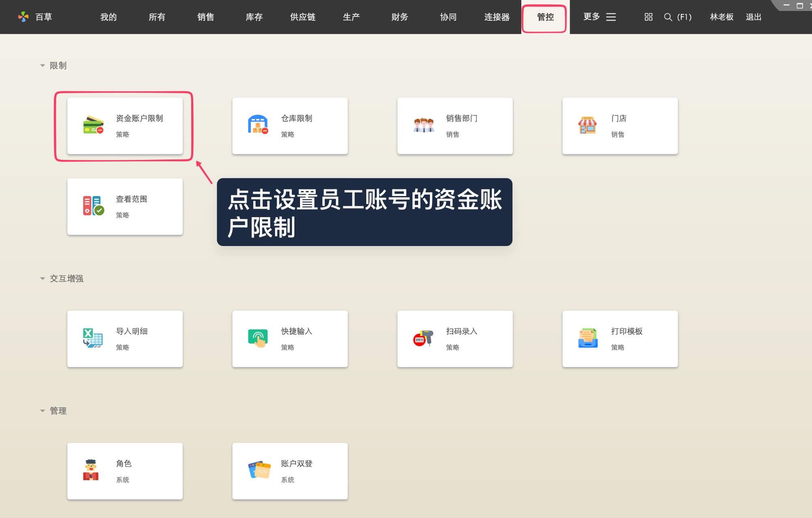Open the 查看范围 view scope card
This screenshot has height=518, width=812.
(x=125, y=206)
